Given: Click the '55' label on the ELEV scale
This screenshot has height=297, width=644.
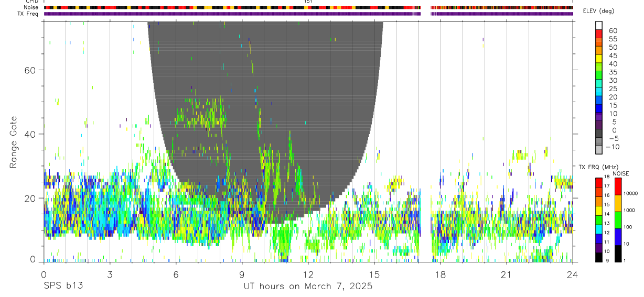Looking at the screenshot, I should (613, 39).
